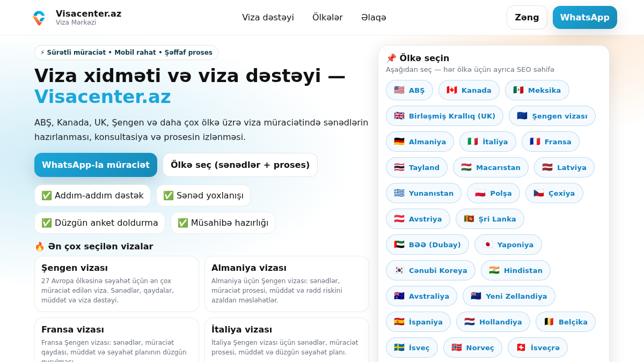
Task: Click the Sənəd yoxlanışı badge
Action: tap(203, 195)
